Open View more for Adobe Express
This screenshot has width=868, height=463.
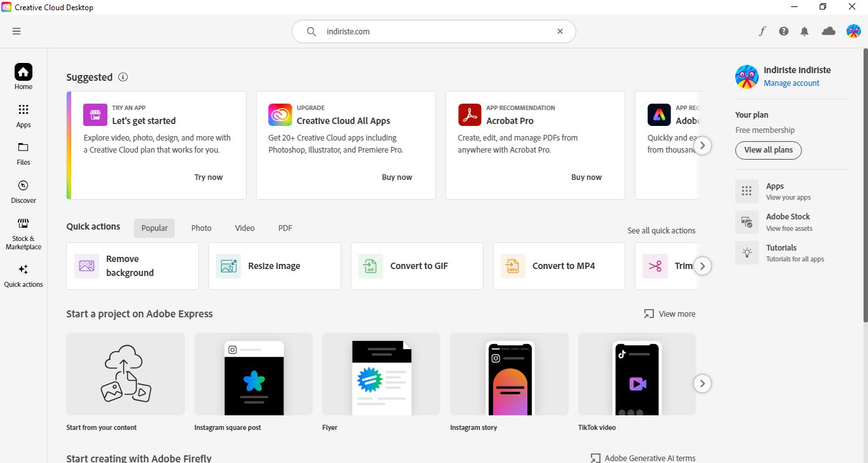[x=670, y=314]
